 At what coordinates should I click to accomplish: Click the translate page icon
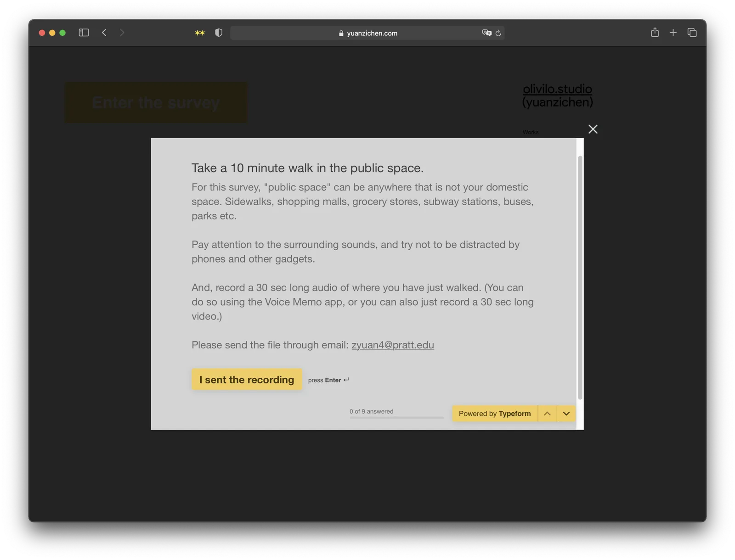[x=486, y=33]
